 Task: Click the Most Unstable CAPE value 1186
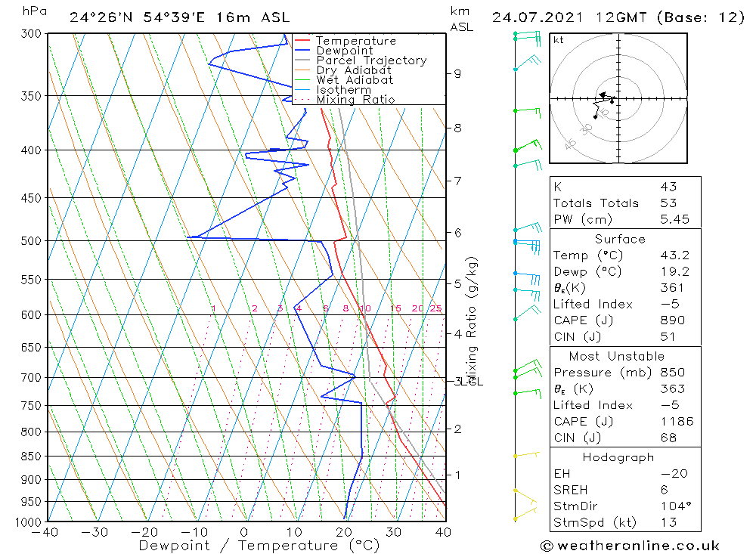point(677,422)
